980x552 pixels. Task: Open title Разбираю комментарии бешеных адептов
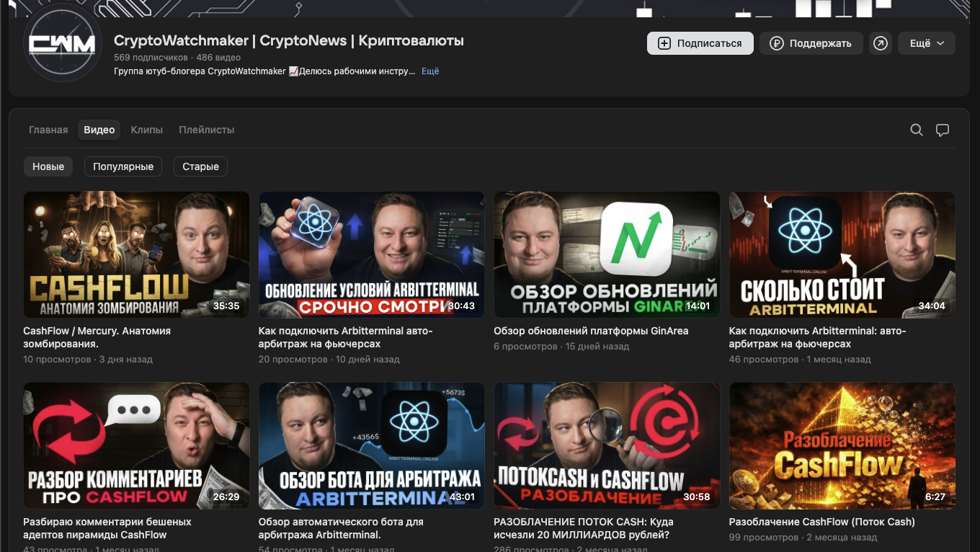107,528
